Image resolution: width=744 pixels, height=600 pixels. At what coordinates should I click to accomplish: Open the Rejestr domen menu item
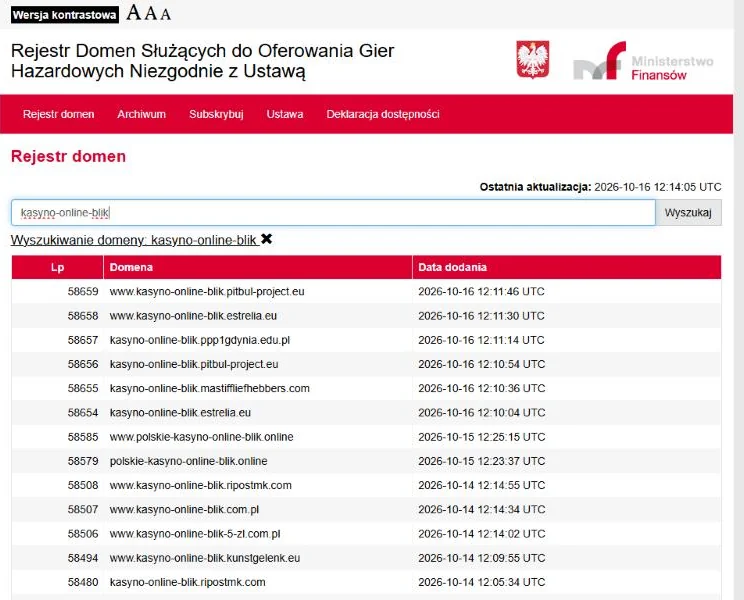pyautogui.click(x=58, y=114)
